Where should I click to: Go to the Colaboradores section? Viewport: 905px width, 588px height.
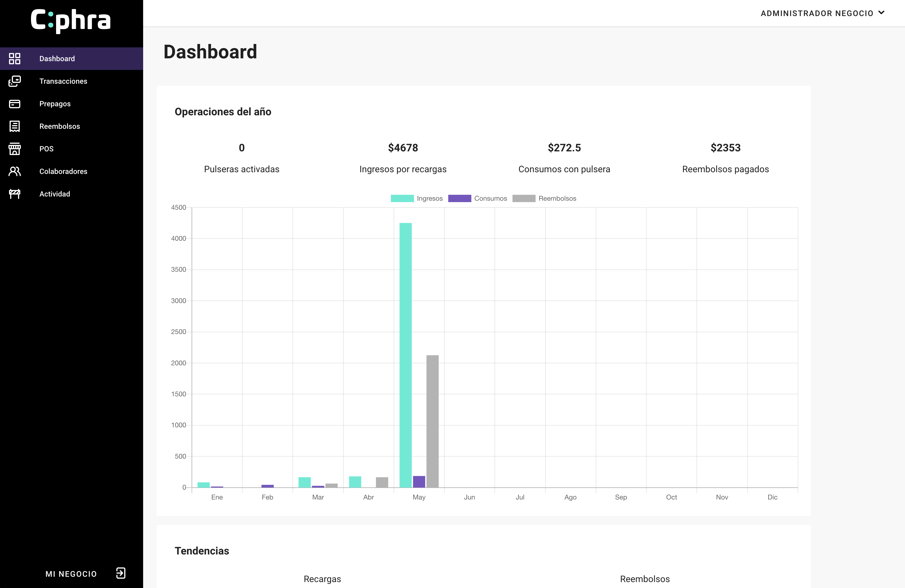coord(63,172)
